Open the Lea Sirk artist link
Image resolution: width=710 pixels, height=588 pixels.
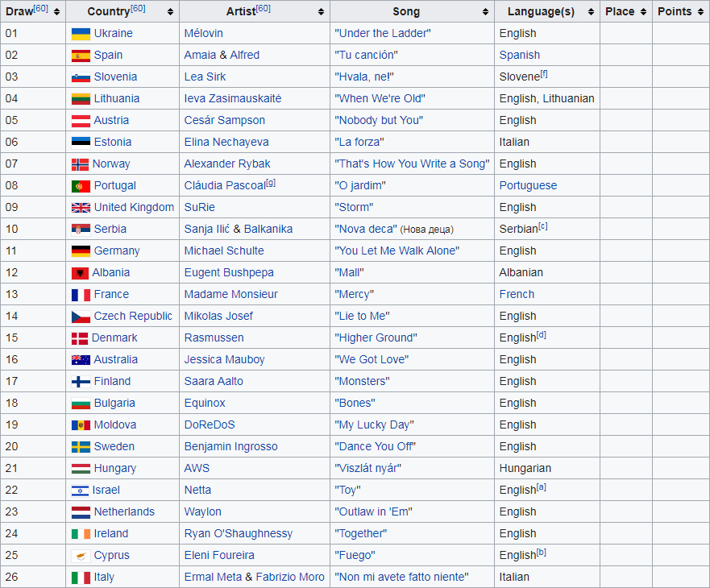coord(205,77)
